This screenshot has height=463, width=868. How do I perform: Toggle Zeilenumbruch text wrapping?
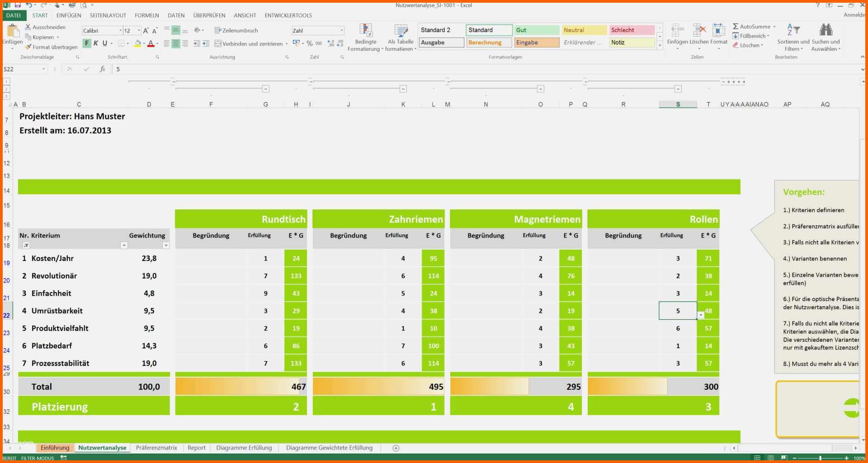(x=236, y=30)
